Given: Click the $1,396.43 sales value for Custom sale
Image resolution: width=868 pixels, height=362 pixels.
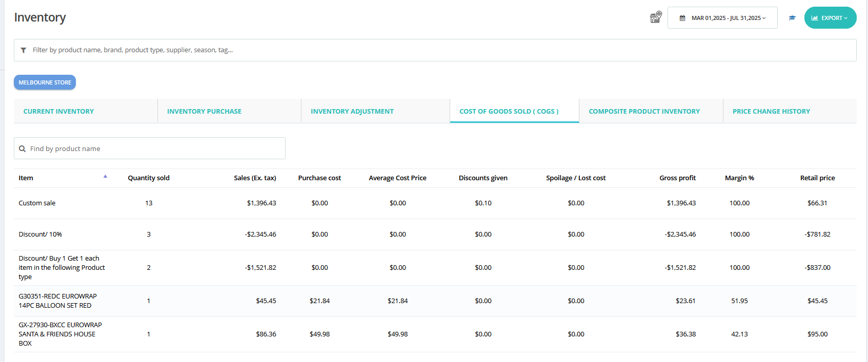Looking at the screenshot, I should [x=261, y=203].
